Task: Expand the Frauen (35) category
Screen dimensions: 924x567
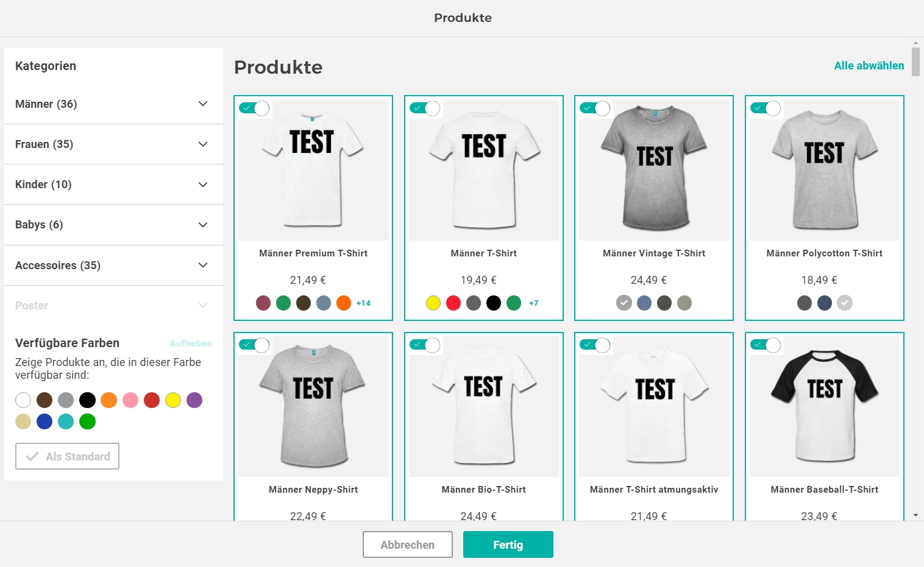Action: point(113,144)
